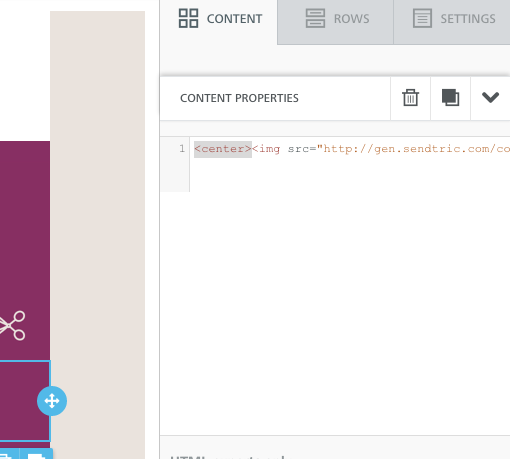
Task: Click the scissors image in purple block
Action: tap(12, 325)
